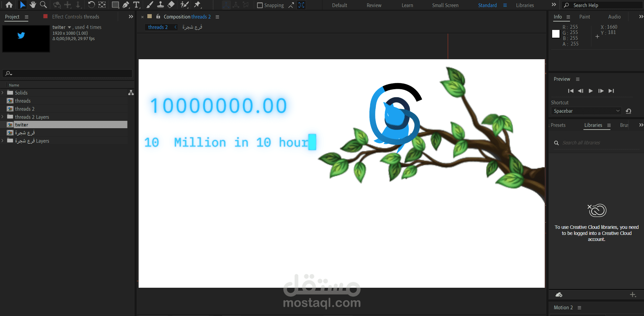Switch to the Default workspace
Image resolution: width=644 pixels, height=316 pixels.
coord(339,5)
